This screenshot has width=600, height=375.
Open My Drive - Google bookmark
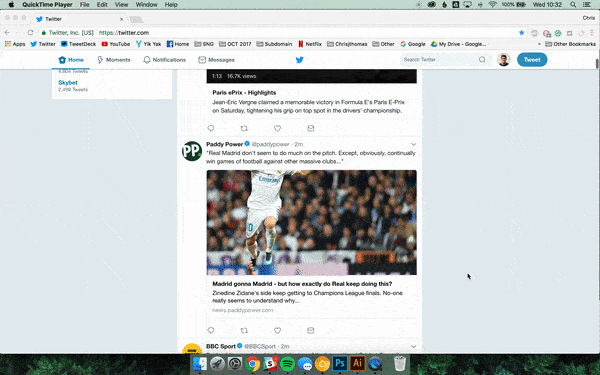[x=458, y=44]
